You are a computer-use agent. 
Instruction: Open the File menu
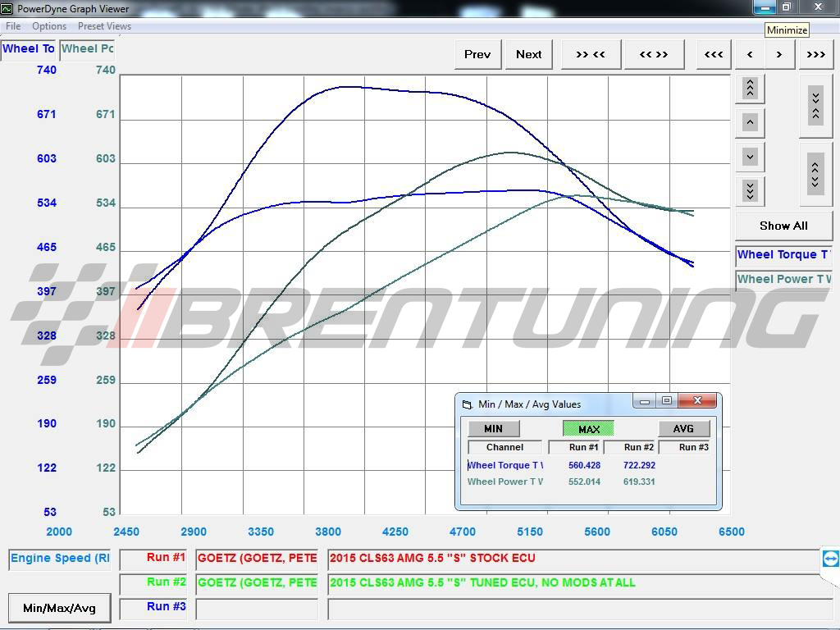click(13, 26)
